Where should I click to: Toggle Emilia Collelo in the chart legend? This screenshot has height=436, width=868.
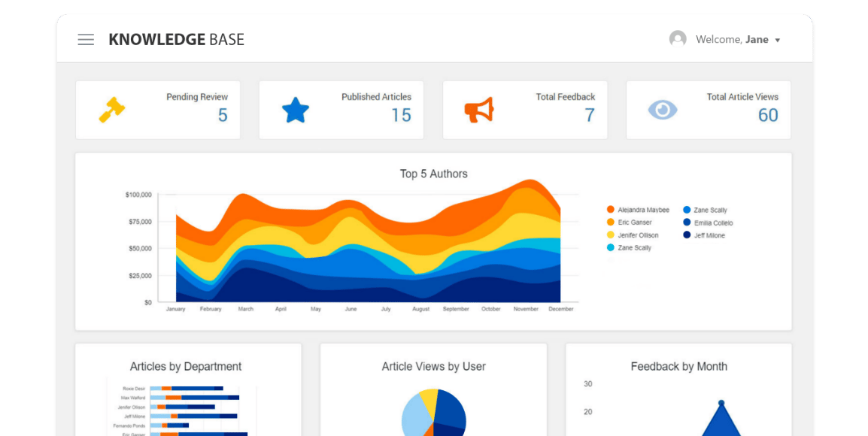pos(708,223)
